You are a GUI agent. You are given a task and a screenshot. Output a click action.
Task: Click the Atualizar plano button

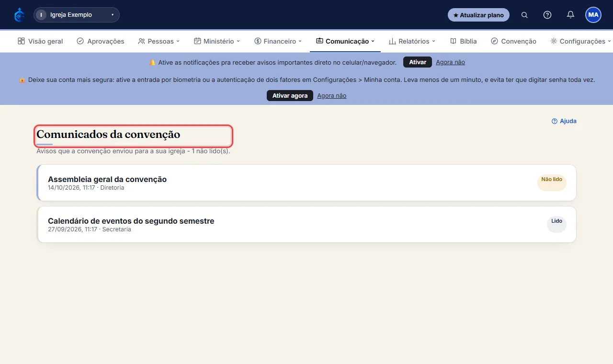478,15
